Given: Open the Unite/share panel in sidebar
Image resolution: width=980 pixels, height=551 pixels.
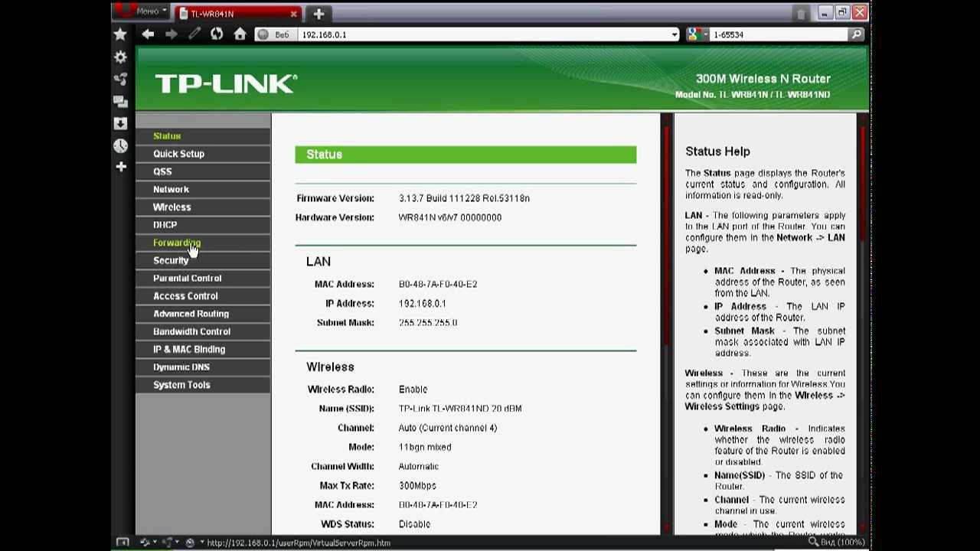Looking at the screenshot, I should pos(120,79).
